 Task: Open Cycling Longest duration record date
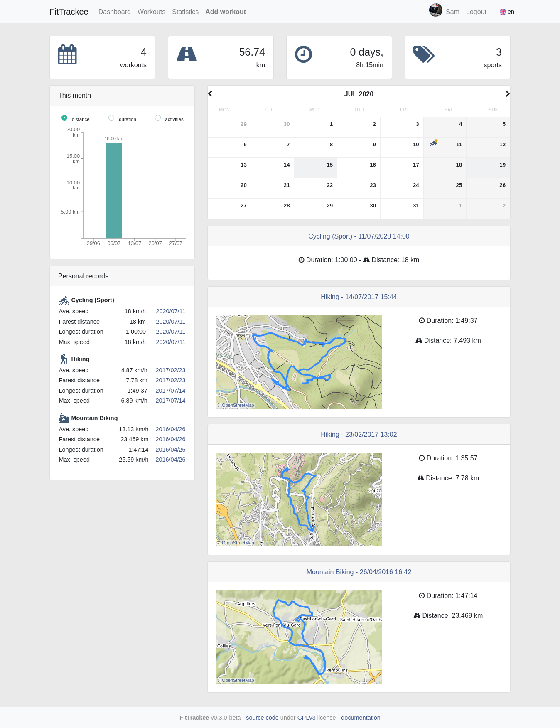(171, 332)
